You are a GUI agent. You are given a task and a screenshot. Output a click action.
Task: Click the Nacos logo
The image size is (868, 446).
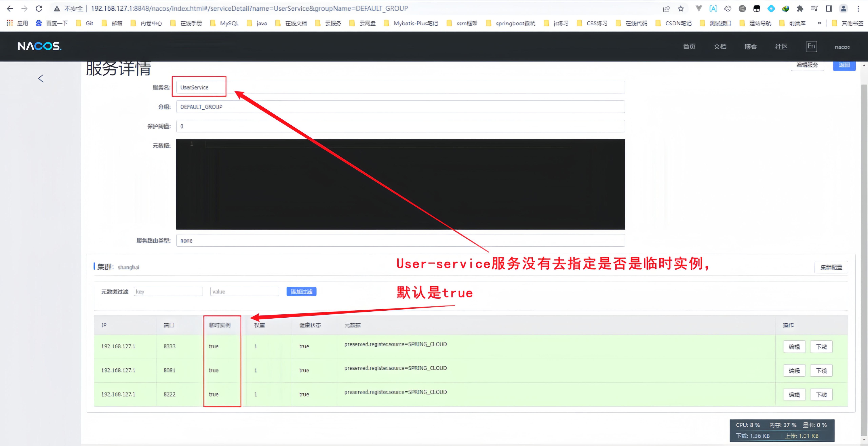point(40,46)
